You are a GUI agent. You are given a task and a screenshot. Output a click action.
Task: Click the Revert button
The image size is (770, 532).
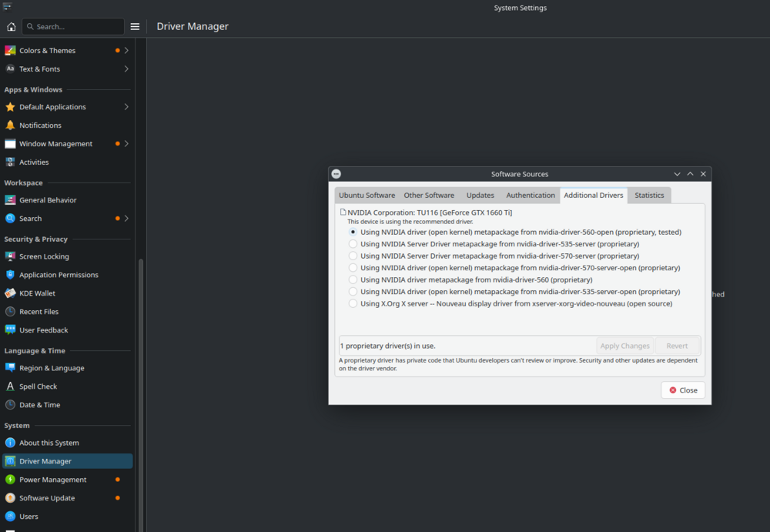pyautogui.click(x=677, y=346)
